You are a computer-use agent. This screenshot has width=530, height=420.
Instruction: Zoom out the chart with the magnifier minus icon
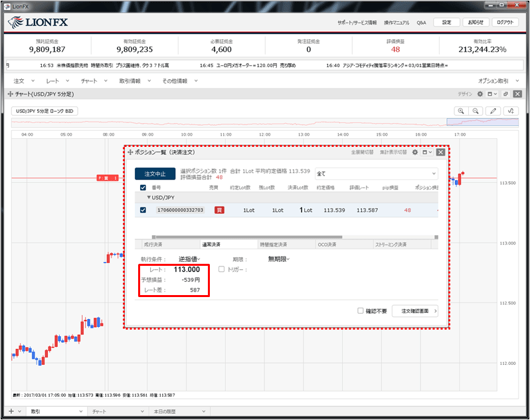476,111
